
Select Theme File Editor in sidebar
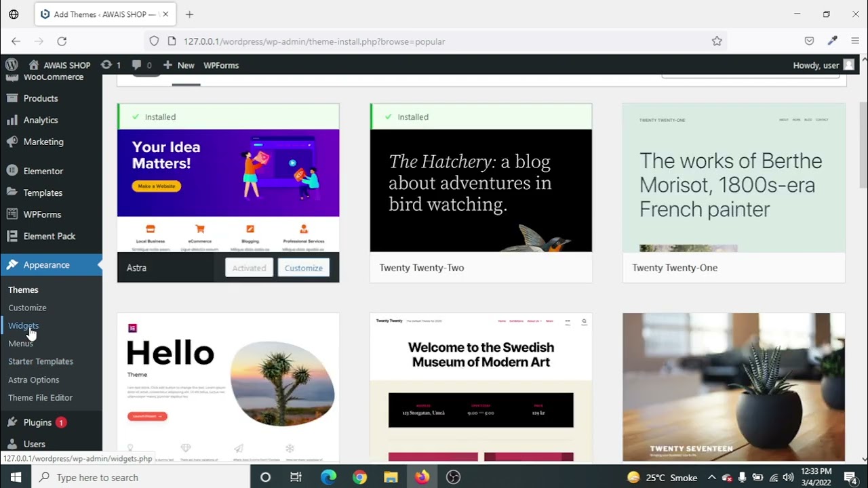tap(40, 398)
